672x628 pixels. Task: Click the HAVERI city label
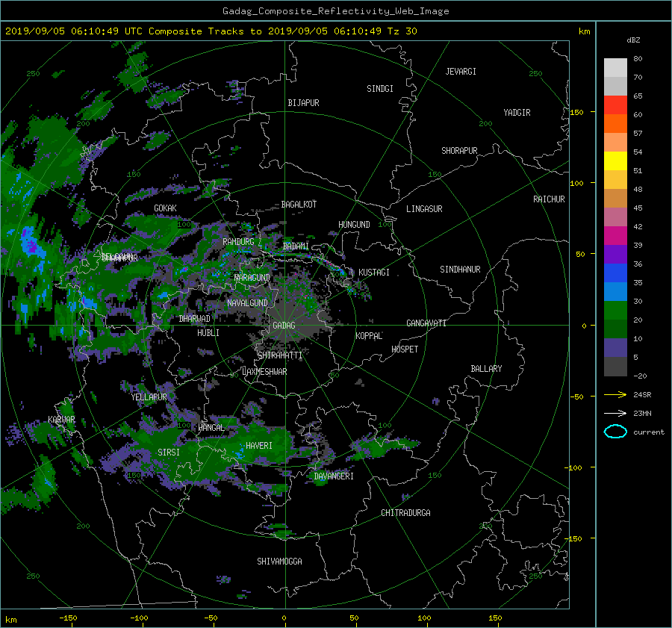pos(259,446)
